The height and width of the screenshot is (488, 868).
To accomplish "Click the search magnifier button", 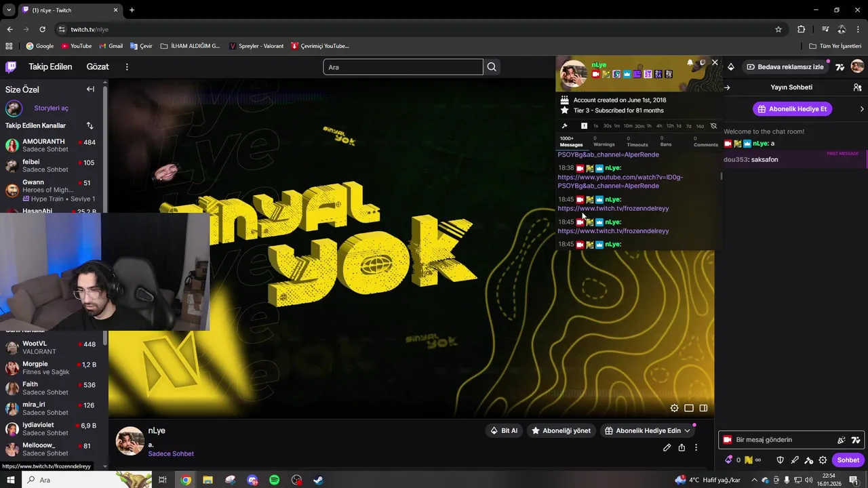I will pyautogui.click(x=492, y=67).
